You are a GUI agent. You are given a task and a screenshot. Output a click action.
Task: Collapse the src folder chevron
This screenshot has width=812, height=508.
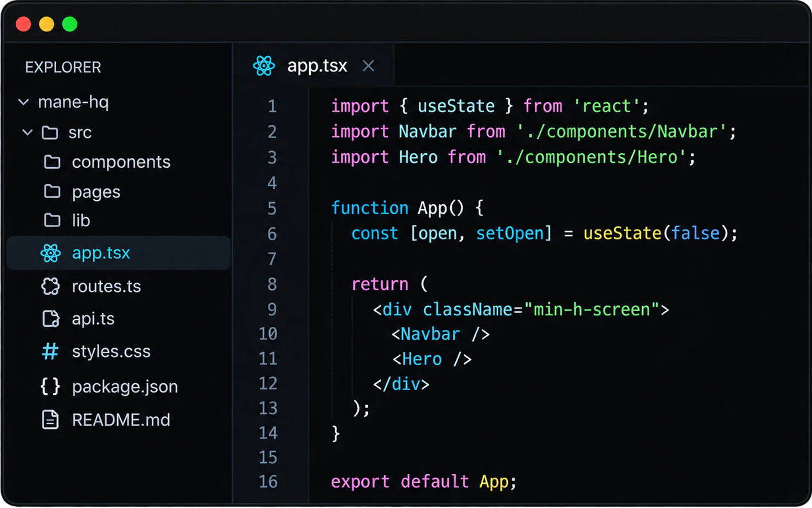pyautogui.click(x=27, y=132)
